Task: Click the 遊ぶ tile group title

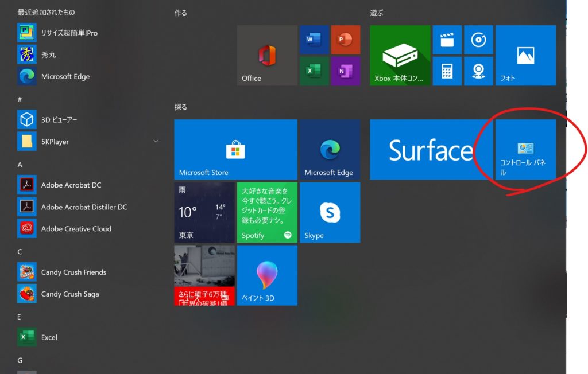Action: pyautogui.click(x=377, y=13)
